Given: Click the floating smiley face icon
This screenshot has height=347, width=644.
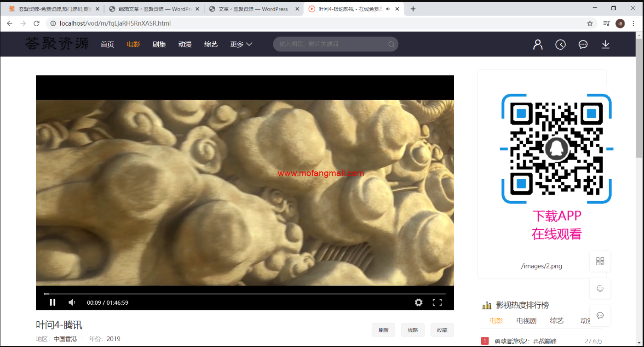Looking at the screenshot, I should [600, 288].
